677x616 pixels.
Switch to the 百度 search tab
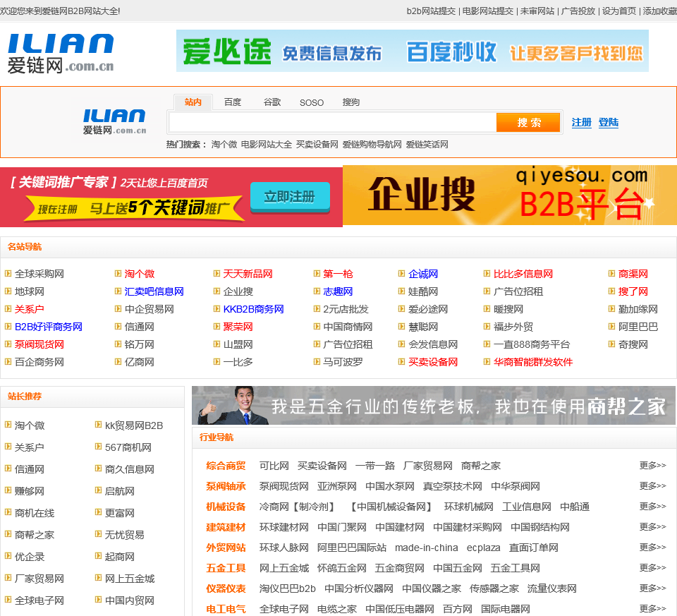[233, 102]
